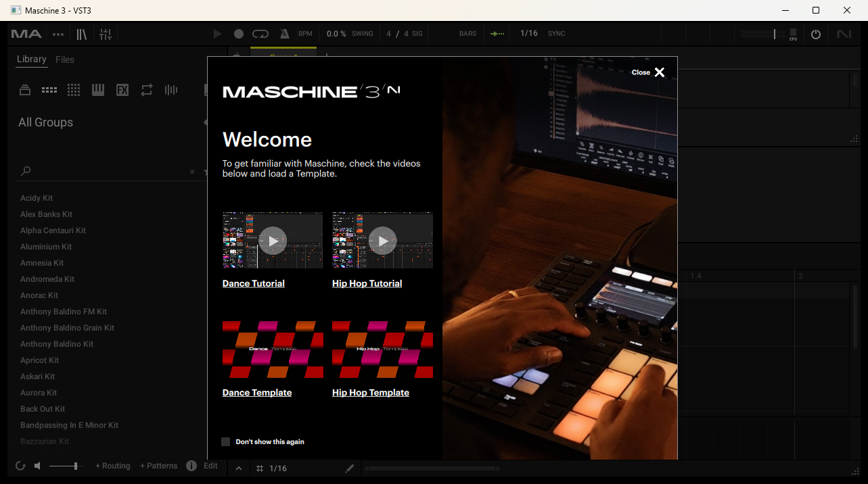Expand the panel with the up chevron
The width and height of the screenshot is (868, 484).
point(239,468)
